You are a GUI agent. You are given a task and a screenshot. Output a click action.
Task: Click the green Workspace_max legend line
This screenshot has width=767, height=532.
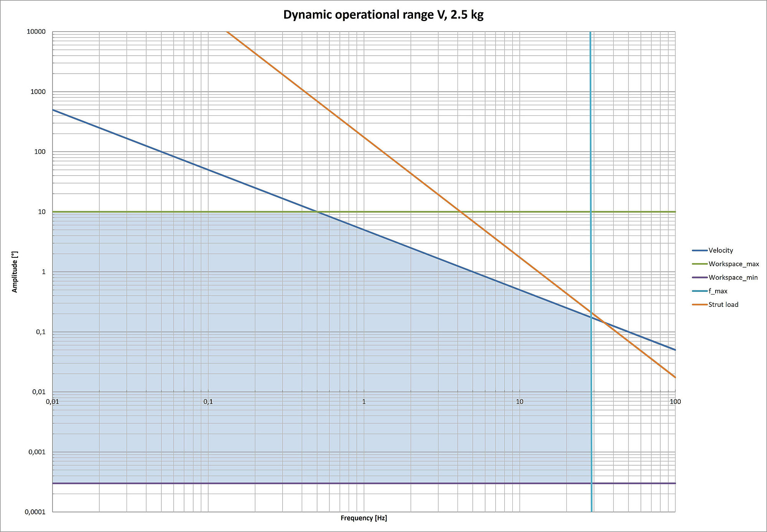pos(700,264)
